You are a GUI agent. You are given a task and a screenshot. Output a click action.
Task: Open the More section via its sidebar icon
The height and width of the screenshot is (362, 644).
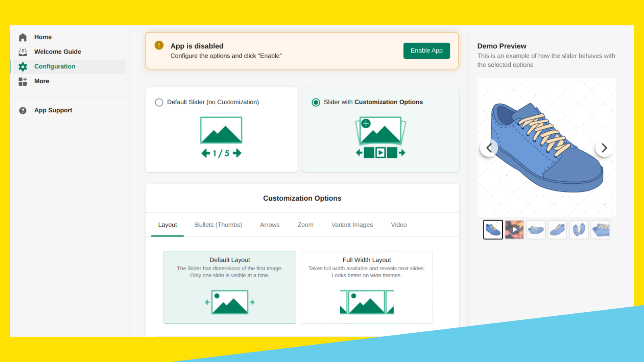tap(23, 81)
